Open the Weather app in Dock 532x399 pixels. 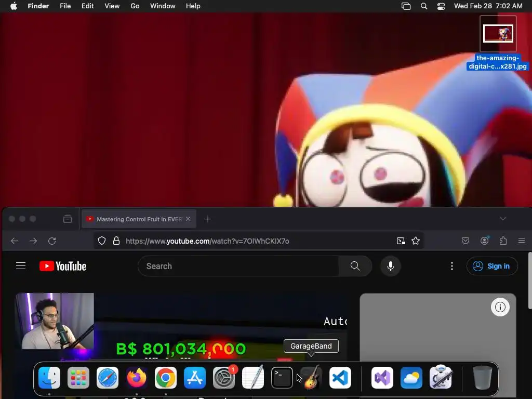pos(411,378)
